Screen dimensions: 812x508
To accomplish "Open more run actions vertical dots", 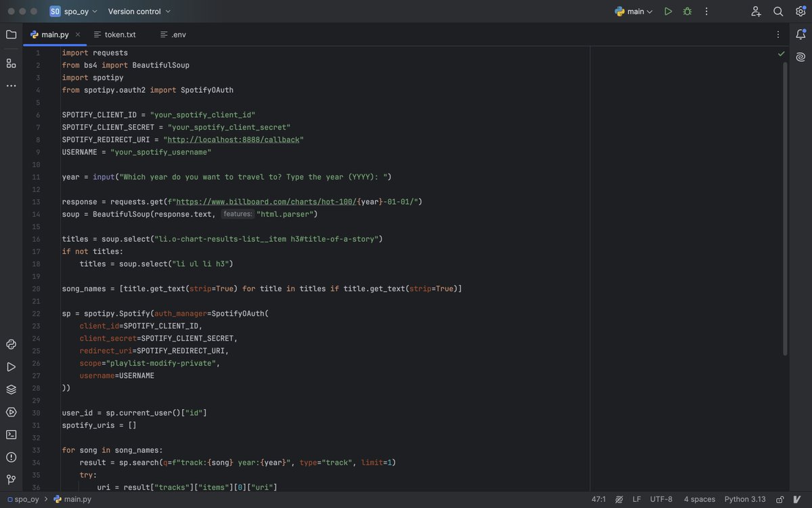I will tap(706, 12).
